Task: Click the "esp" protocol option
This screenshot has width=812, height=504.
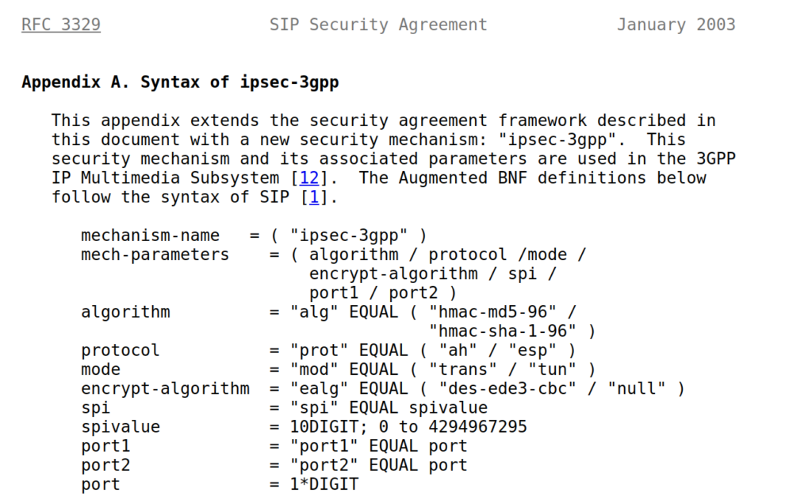Action: [x=532, y=350]
